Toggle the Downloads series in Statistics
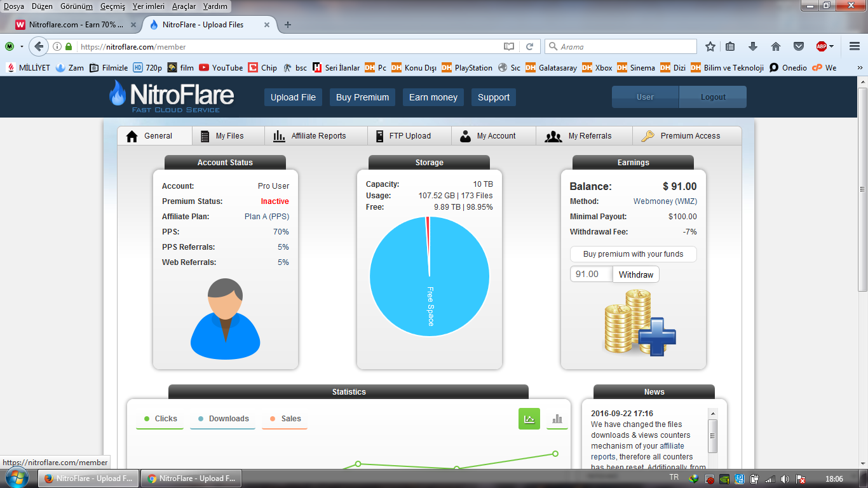Screen dimensions: 868x488 (x=223, y=419)
